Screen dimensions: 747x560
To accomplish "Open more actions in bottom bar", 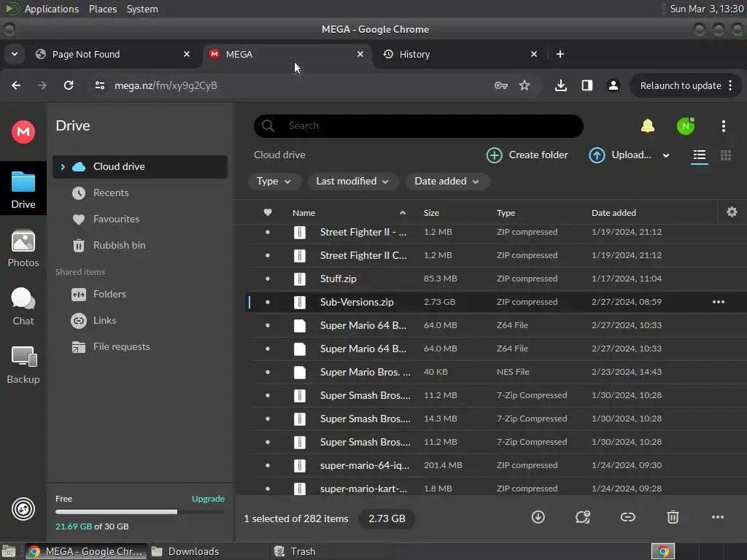I will point(718,517).
